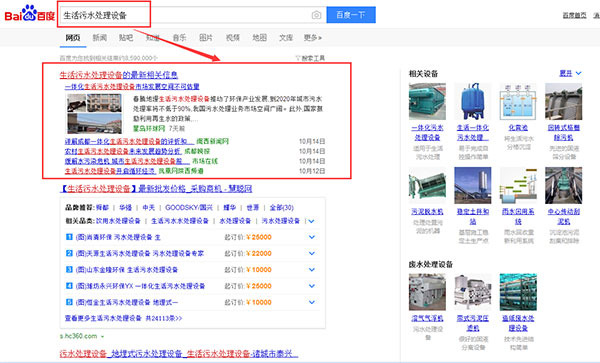Open the 污泥脱水机 image
The image size is (600, 363).
pos(427,185)
